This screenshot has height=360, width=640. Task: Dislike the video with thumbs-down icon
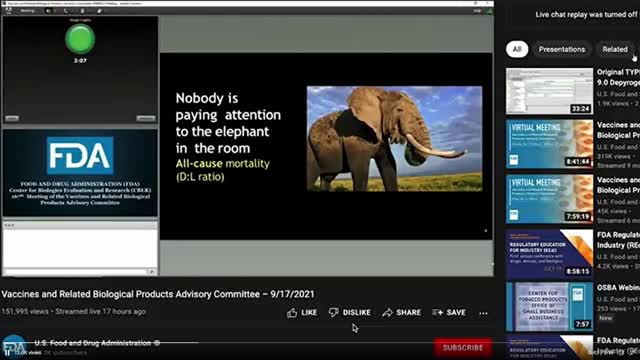tap(350, 313)
